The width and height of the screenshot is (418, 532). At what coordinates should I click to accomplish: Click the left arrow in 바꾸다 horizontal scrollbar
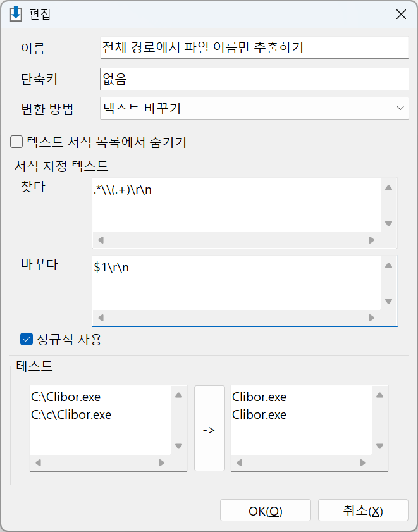point(101,318)
